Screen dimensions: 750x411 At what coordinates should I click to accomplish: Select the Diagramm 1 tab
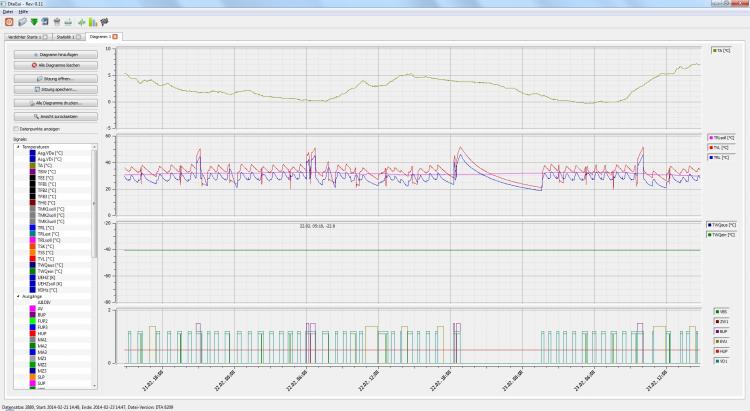104,36
